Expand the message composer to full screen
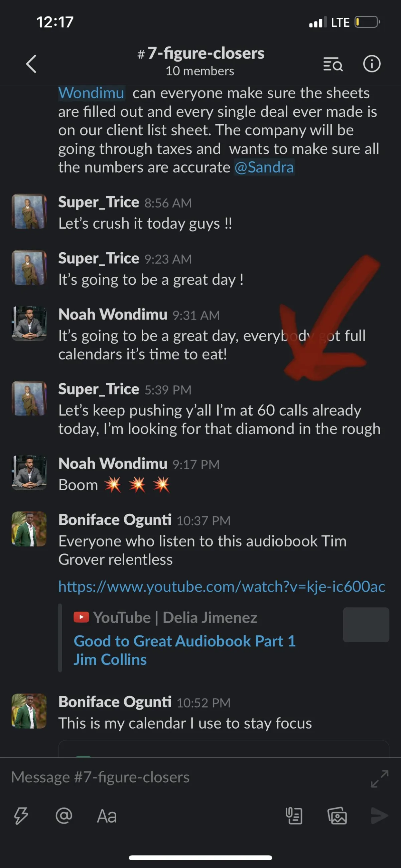This screenshot has height=868, width=401. [x=379, y=779]
